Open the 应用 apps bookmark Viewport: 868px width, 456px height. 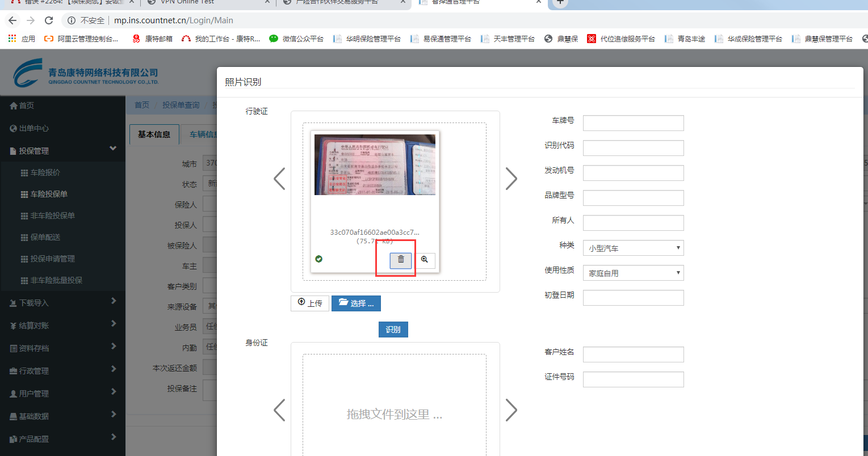(22, 39)
